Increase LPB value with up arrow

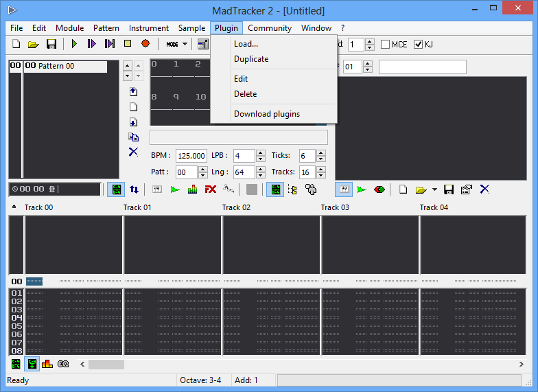261,152
